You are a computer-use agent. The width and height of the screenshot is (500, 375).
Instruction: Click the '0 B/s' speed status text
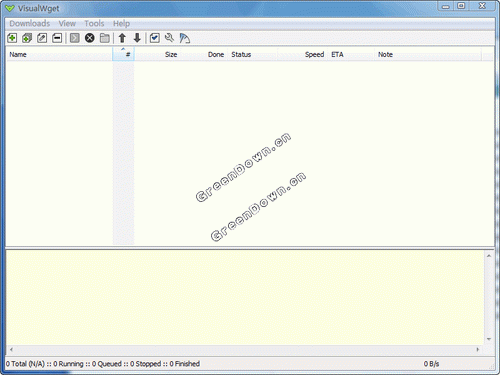tap(431, 364)
